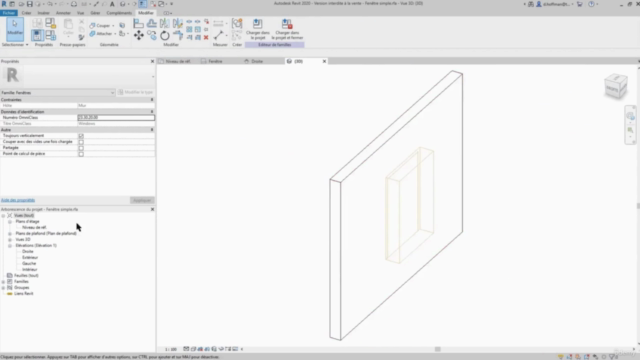The image size is (640, 360).
Task: Click the 1 : 100 view scale
Action: tap(171, 349)
